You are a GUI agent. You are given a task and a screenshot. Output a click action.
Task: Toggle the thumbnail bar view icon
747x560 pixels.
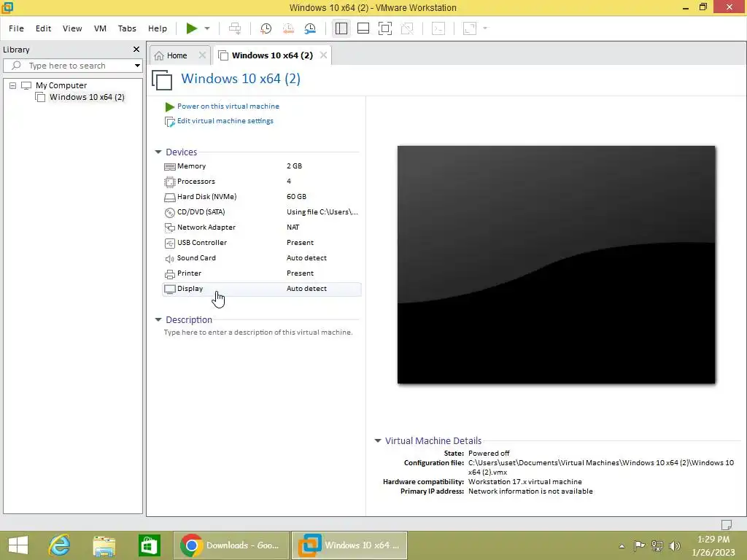tap(363, 28)
